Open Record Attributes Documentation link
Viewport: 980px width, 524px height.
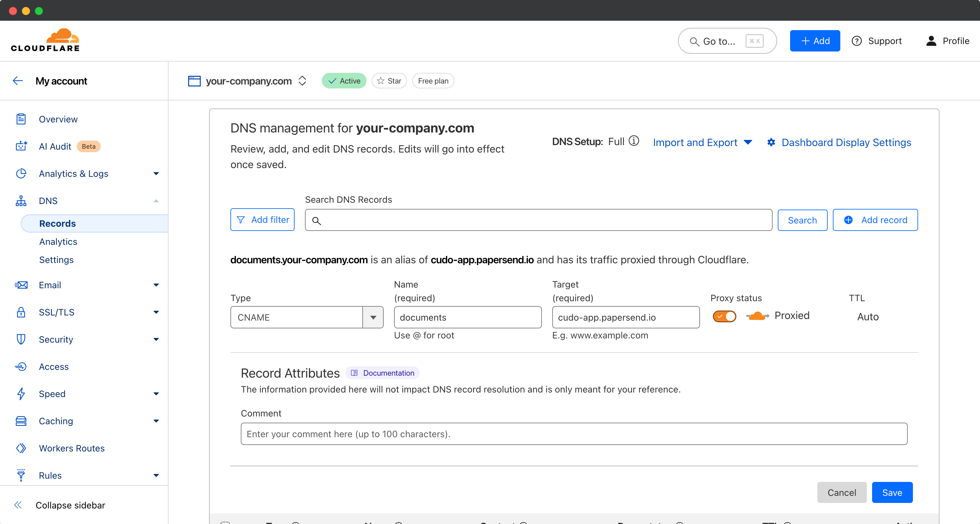coord(382,373)
